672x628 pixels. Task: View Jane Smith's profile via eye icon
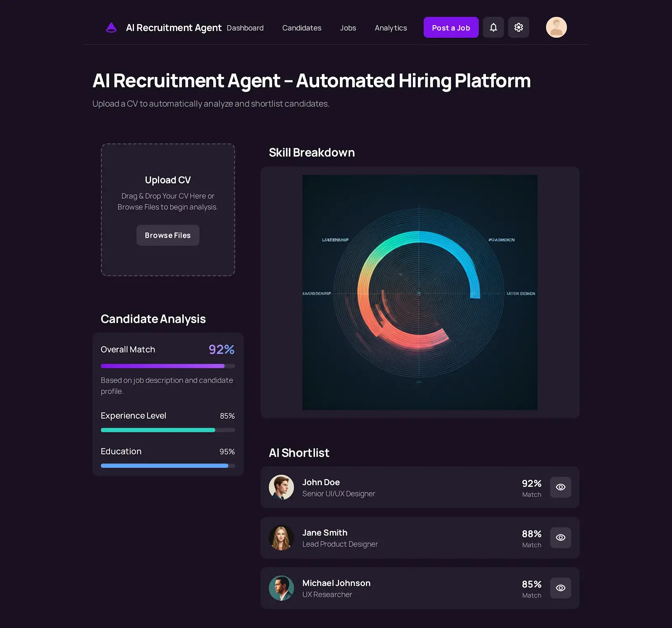[x=561, y=537]
